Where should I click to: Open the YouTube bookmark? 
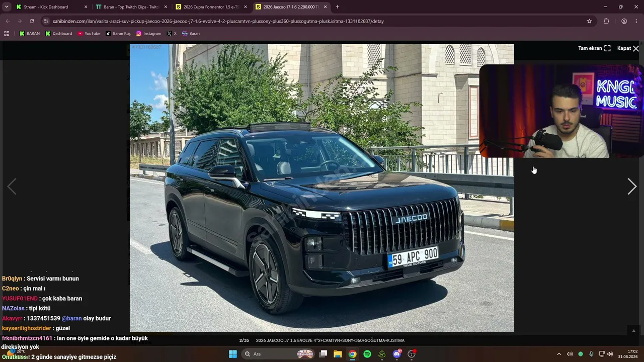(89, 33)
